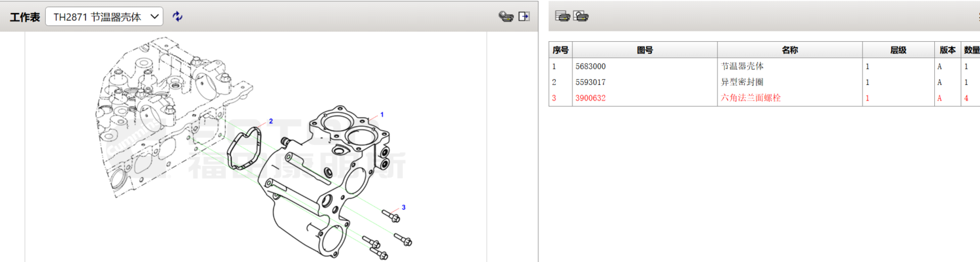Click the 名称 column header
980x262 pixels.
[790, 50]
